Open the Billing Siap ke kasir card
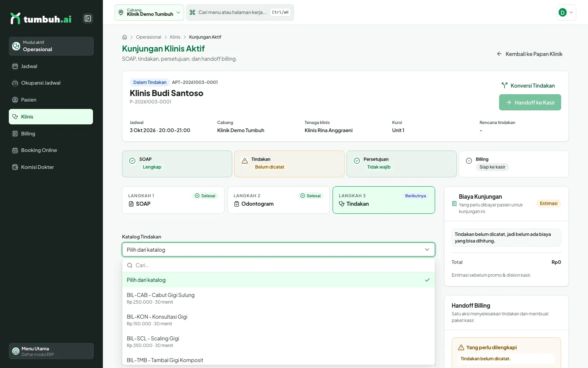 514,164
